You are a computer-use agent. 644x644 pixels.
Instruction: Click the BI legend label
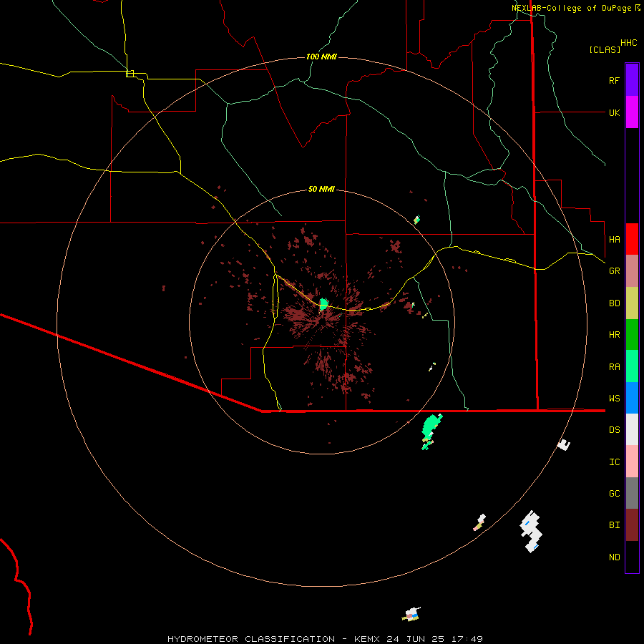(614, 525)
